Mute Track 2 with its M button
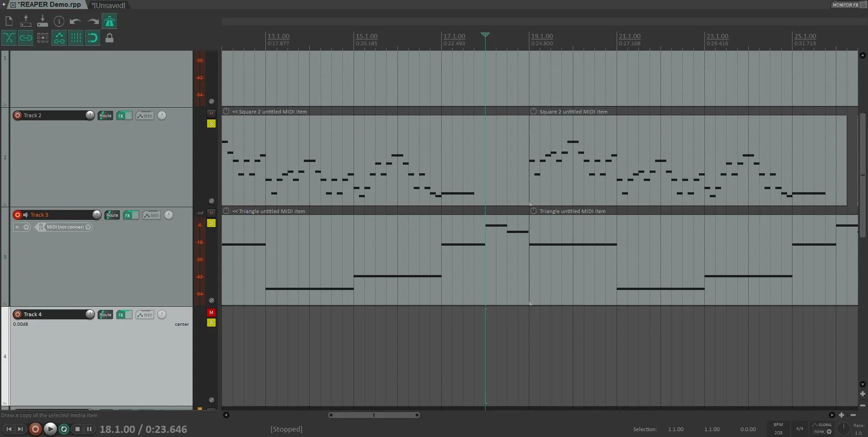 point(211,114)
